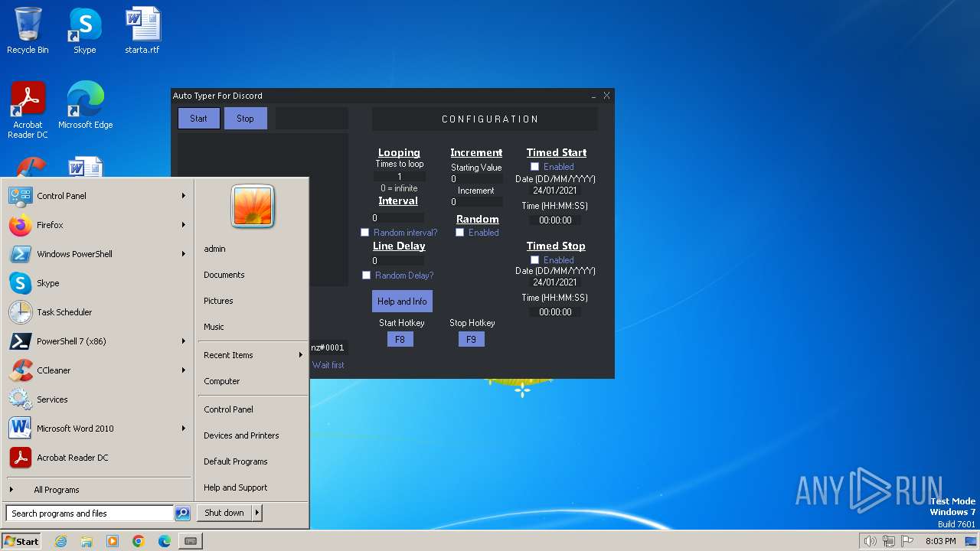Viewport: 980px width, 551px height.
Task: Click the Times to loop field
Action: pos(399,177)
